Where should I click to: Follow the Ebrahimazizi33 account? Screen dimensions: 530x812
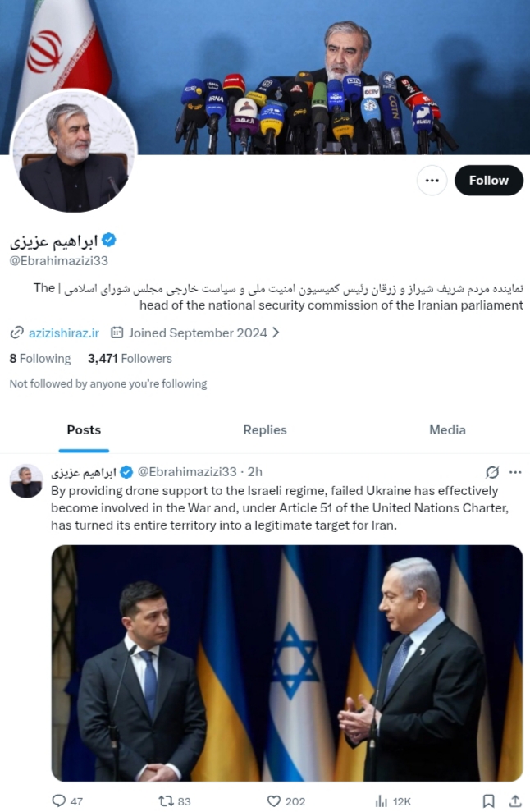(488, 181)
